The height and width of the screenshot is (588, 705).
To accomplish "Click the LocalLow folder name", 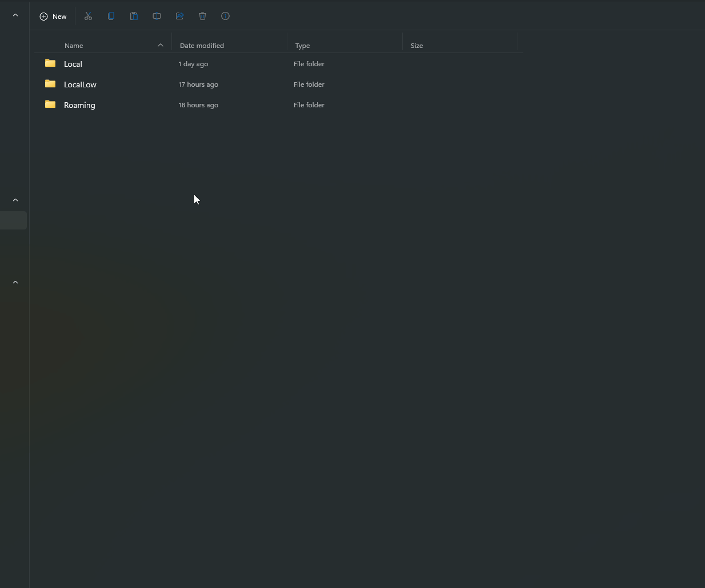I will (x=80, y=84).
